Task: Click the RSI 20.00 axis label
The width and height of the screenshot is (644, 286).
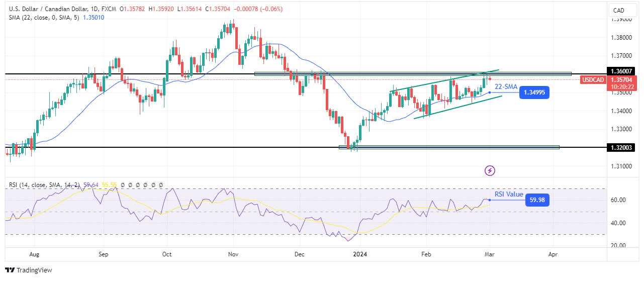Action: point(618,246)
